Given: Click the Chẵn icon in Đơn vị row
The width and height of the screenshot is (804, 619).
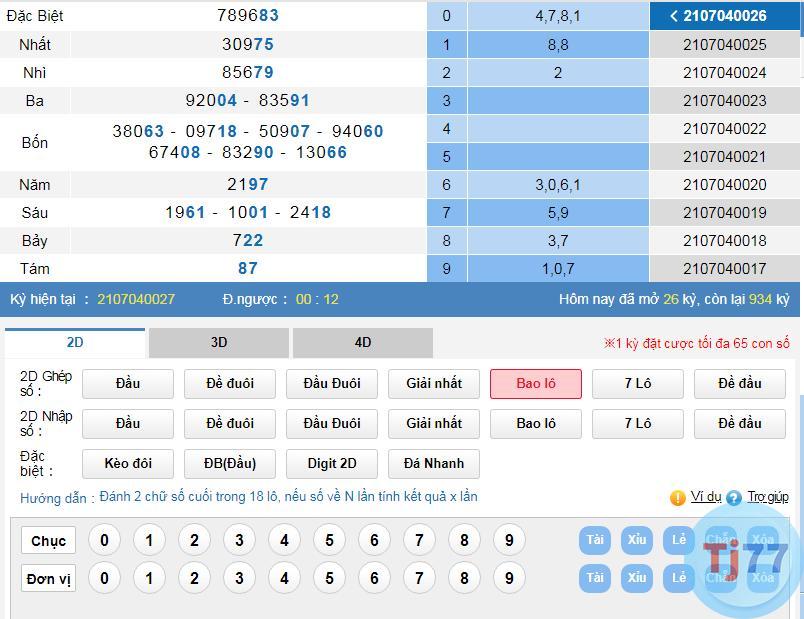Looking at the screenshot, I should [x=720, y=578].
